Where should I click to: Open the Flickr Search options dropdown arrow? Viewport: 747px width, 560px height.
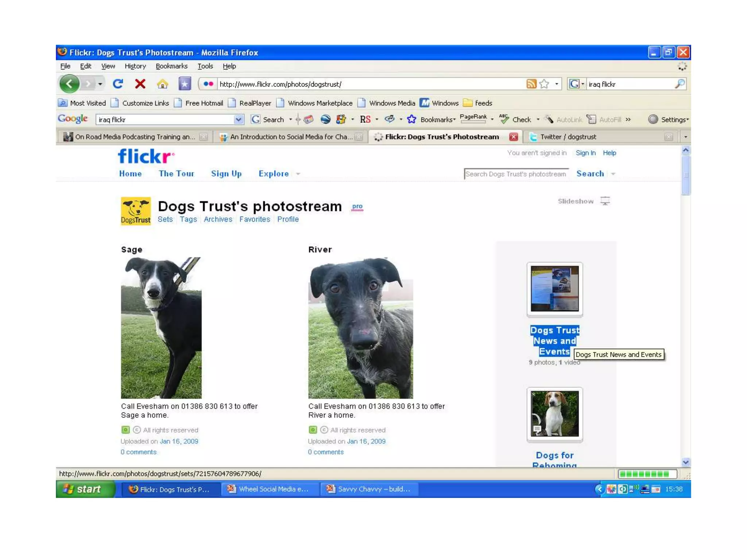click(x=613, y=174)
